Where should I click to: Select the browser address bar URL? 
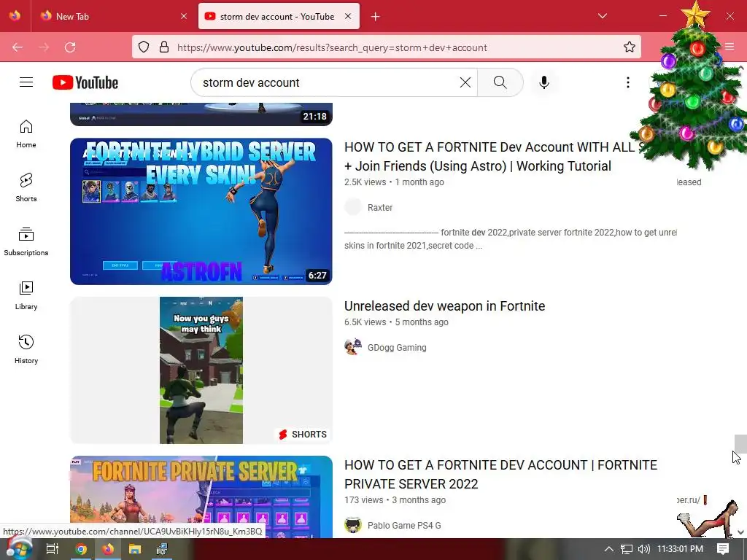(332, 47)
